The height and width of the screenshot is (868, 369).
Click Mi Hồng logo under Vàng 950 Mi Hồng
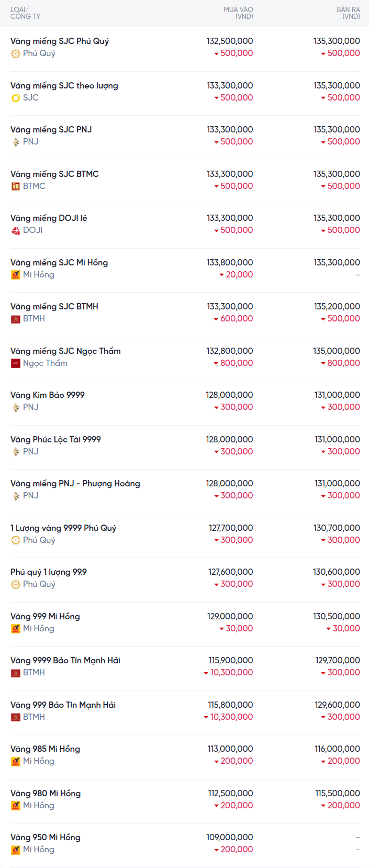16,850
